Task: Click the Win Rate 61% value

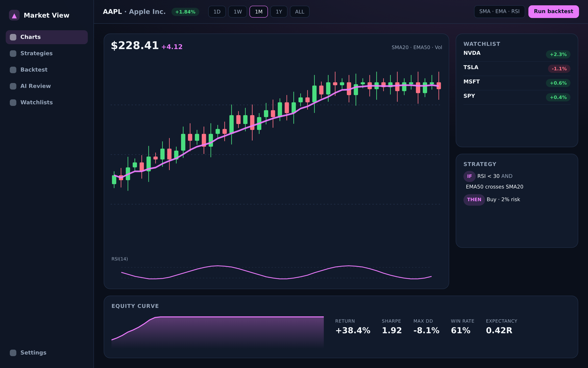Action: 461,331
